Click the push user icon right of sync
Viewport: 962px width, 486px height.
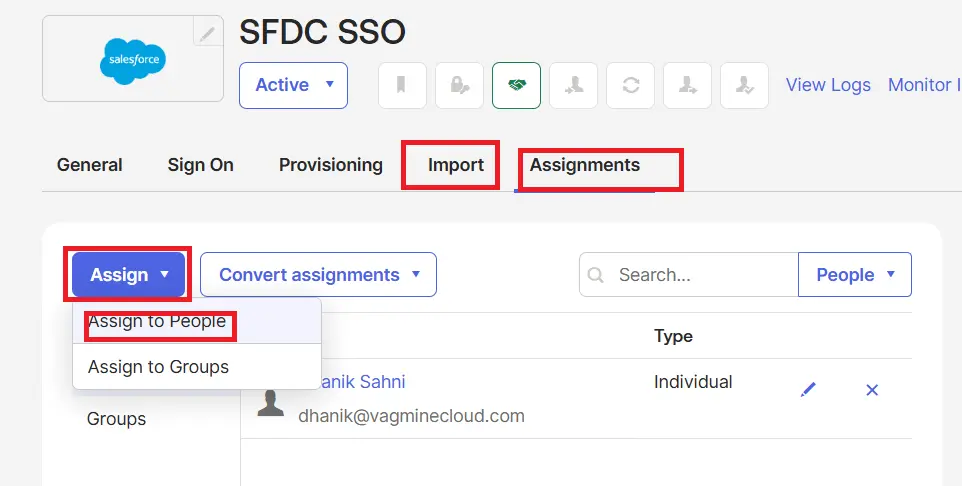688,85
